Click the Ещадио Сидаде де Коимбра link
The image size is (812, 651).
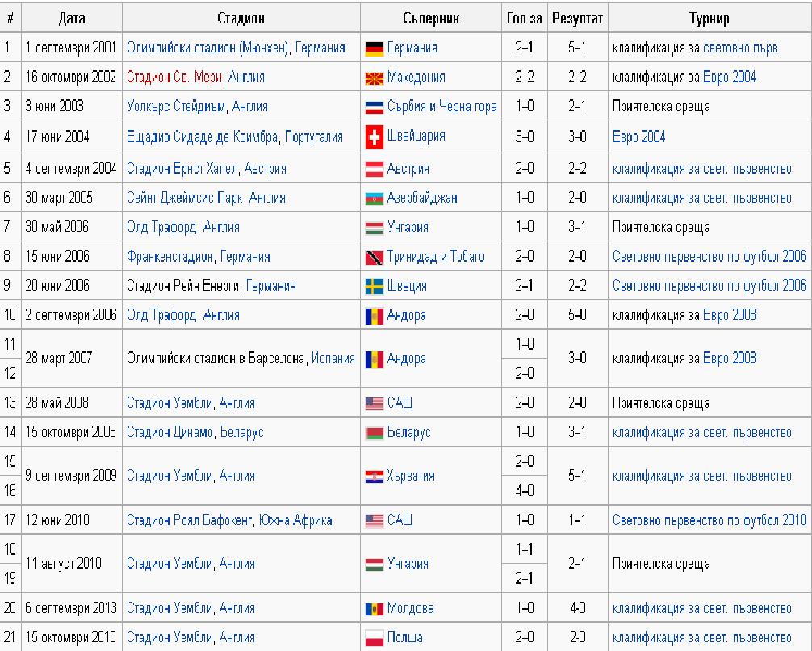(203, 136)
